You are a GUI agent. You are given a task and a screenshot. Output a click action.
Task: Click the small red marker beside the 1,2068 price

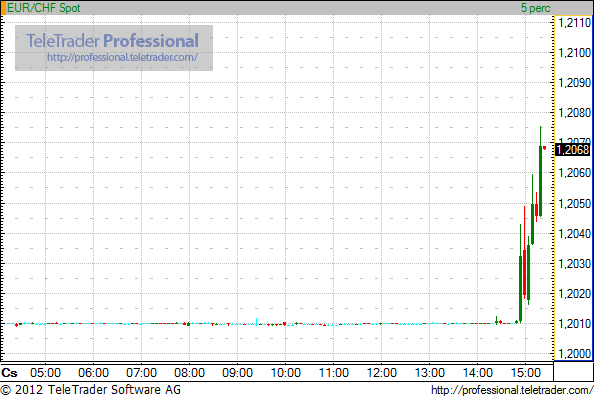coord(545,148)
